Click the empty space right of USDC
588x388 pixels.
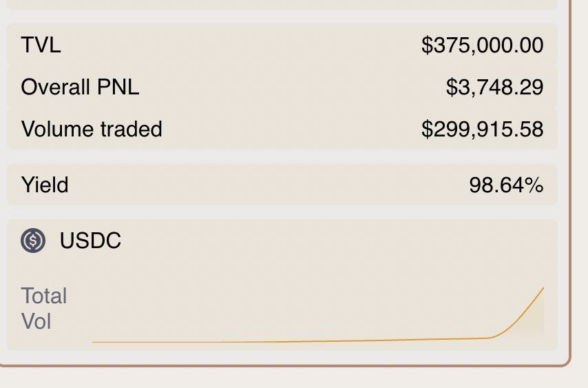pyautogui.click(x=330, y=241)
